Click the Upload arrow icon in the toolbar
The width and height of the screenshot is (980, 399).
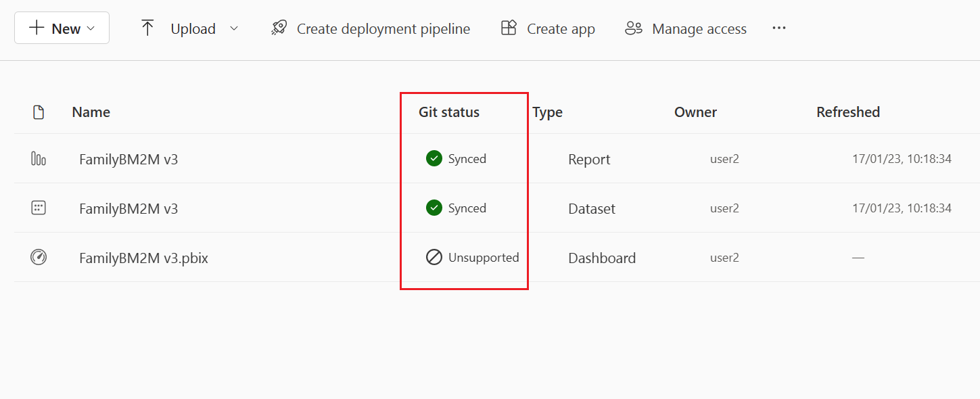(x=147, y=27)
